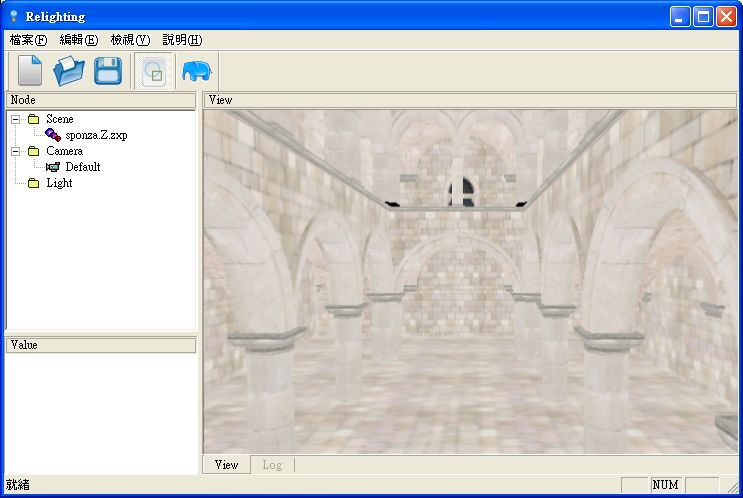Select the Scene tree item
This screenshot has width=743, height=498.
(60, 119)
